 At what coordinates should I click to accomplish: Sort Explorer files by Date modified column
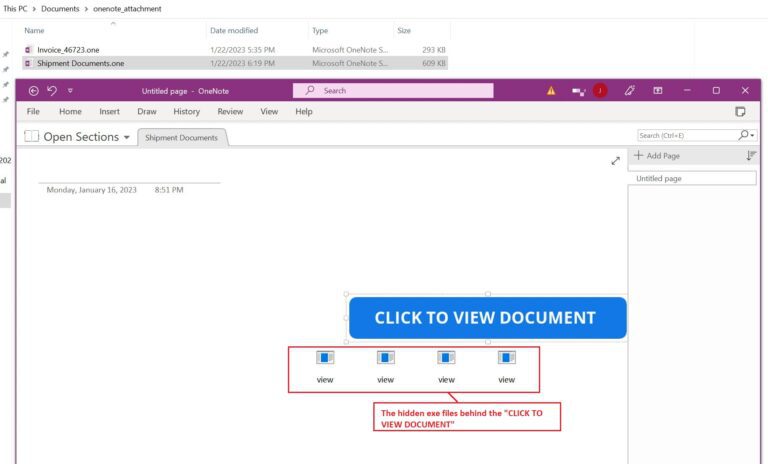(234, 30)
